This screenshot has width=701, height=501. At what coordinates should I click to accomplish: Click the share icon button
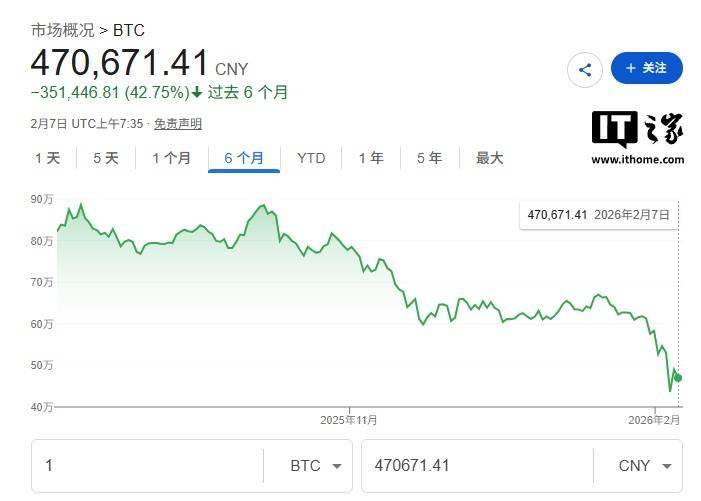coord(585,69)
